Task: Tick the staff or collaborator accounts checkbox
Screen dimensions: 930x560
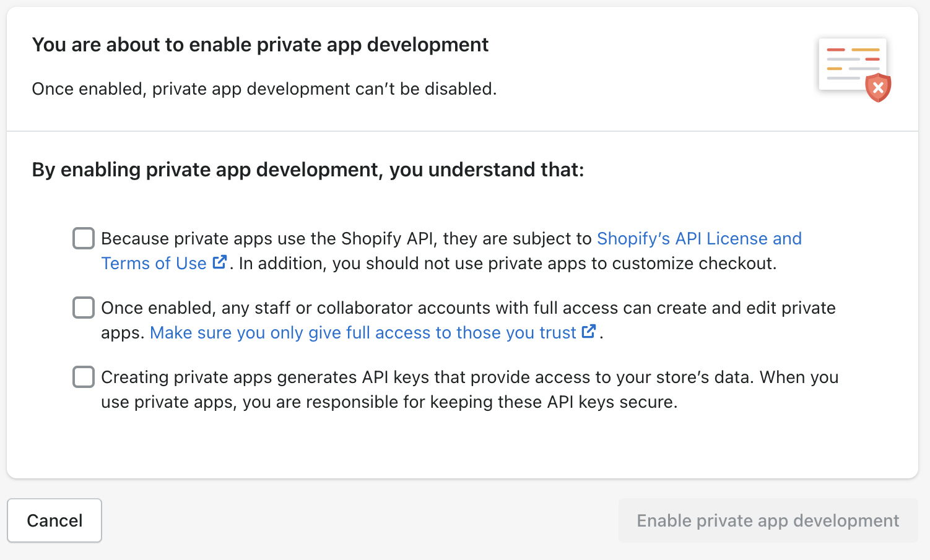Action: click(x=84, y=308)
